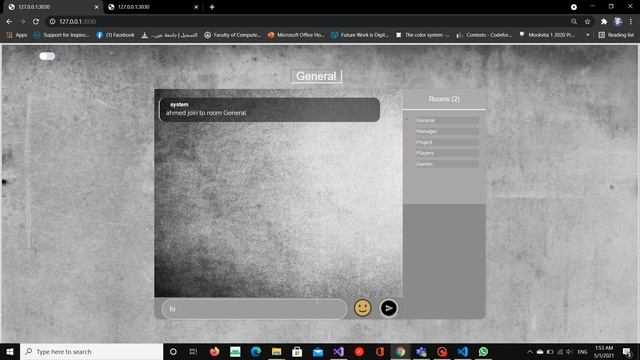This screenshot has width=640, height=360.
Task: Open Chrome's three-dot menu
Action: (631, 22)
